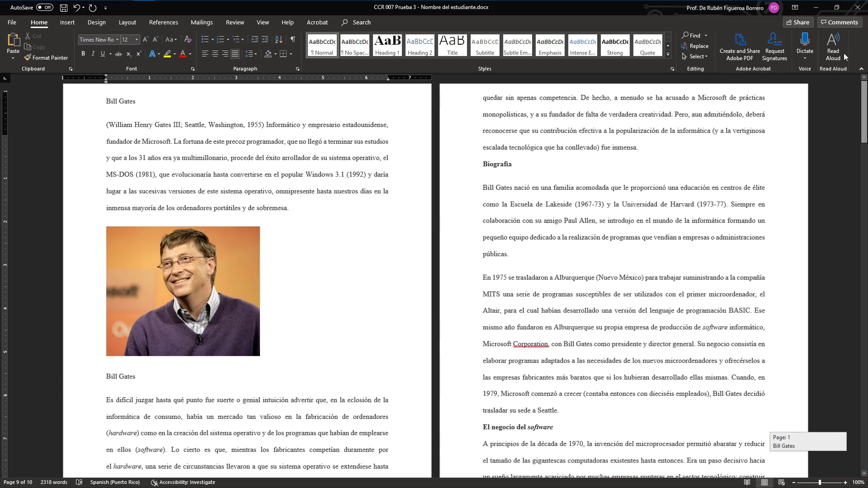The image size is (868, 488).
Task: Click the Decrease Indent icon
Action: pyautogui.click(x=255, y=39)
